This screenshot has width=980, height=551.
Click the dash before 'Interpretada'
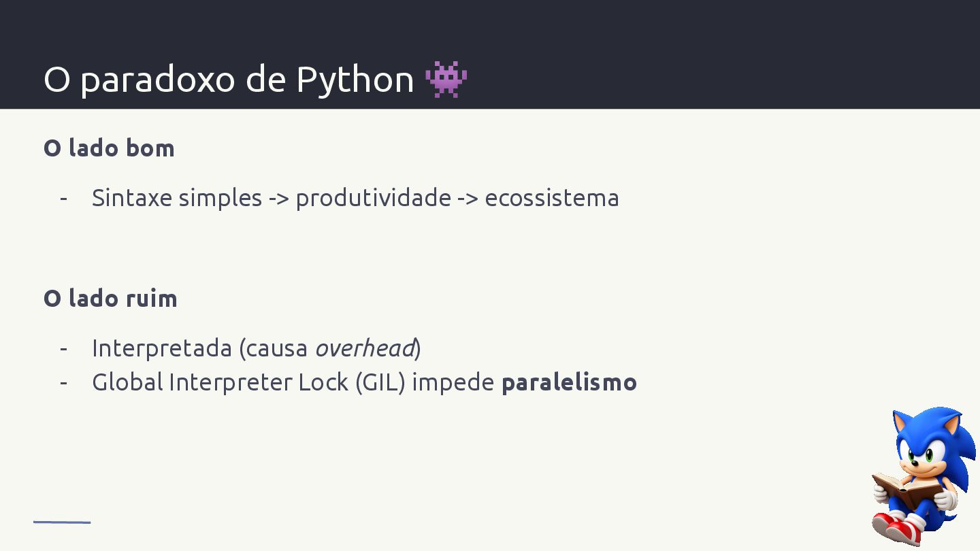coord(63,348)
